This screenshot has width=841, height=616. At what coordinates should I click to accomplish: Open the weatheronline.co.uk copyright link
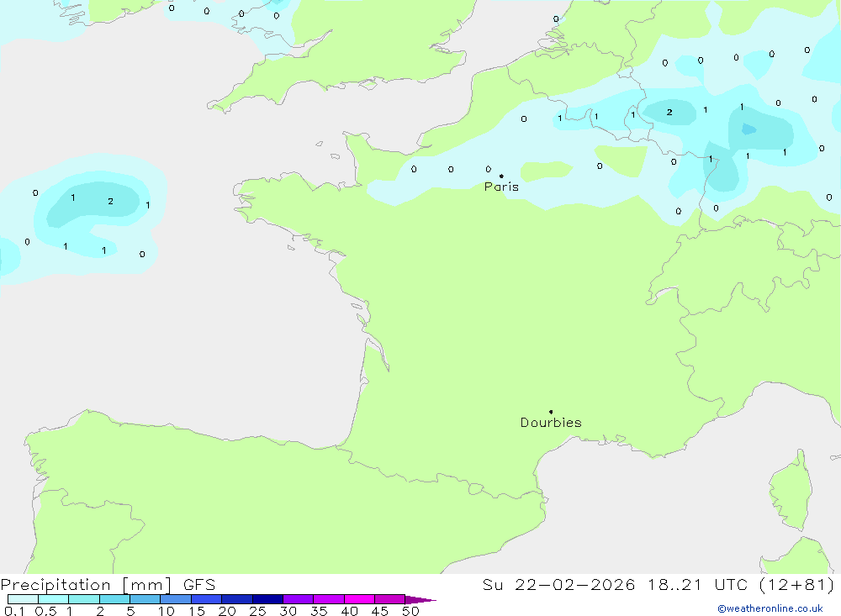(x=770, y=608)
